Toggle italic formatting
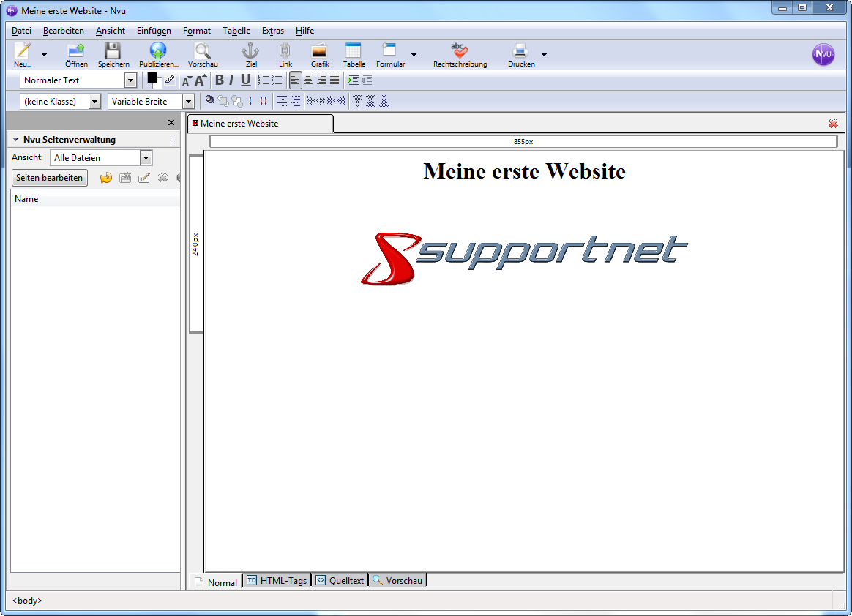Viewport: 852px width, 616px height. pyautogui.click(x=231, y=80)
